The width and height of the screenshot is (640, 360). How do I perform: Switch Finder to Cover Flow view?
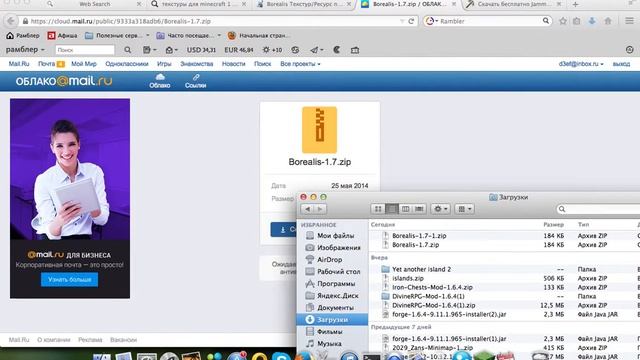point(419,209)
